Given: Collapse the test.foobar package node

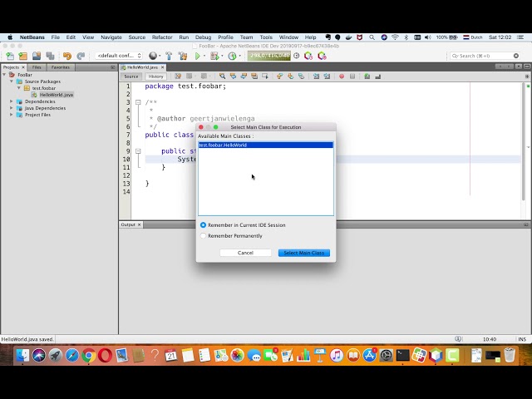Looking at the screenshot, I should [19, 88].
